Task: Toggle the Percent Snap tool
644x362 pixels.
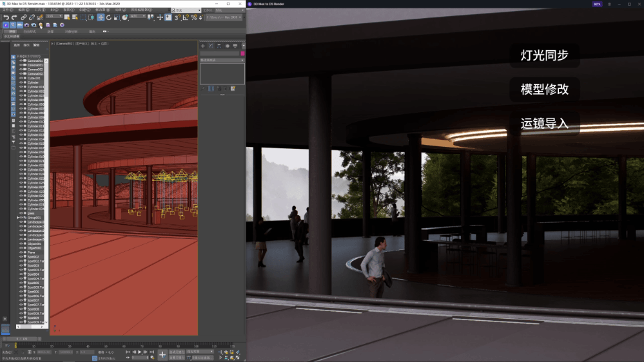Action: pos(194,17)
